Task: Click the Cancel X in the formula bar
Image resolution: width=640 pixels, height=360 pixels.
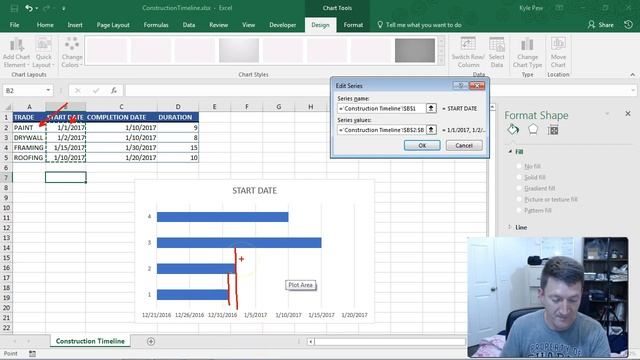Action: [x=78, y=91]
